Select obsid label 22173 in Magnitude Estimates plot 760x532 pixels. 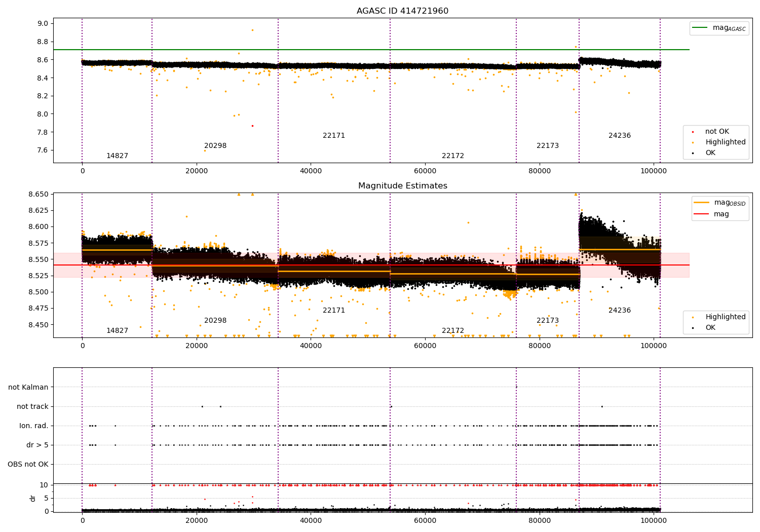pyautogui.click(x=548, y=321)
